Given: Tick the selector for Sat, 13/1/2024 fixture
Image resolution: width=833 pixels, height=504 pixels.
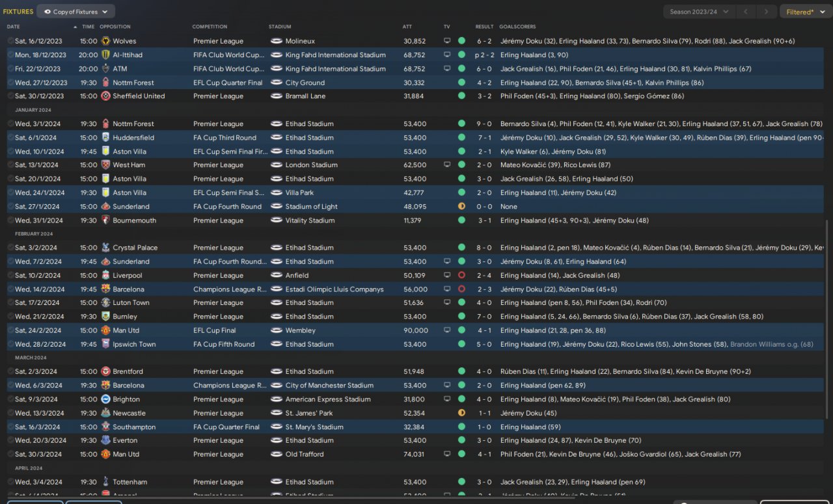Looking at the screenshot, I should click(x=10, y=165).
